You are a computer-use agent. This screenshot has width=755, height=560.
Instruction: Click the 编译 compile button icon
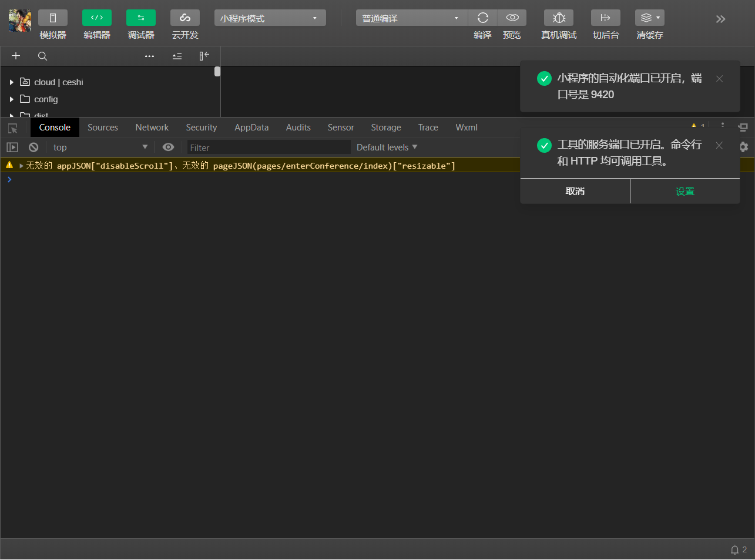(482, 18)
